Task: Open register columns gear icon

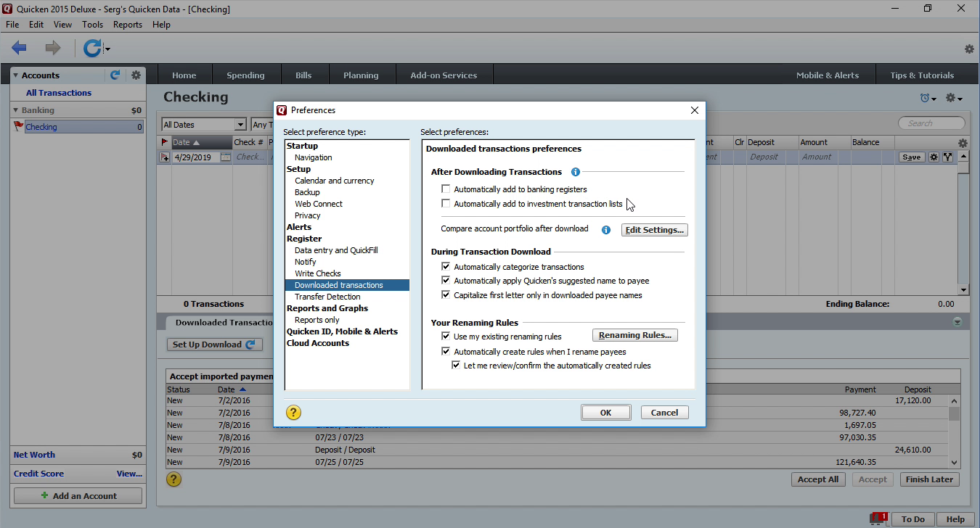Action: (963, 143)
